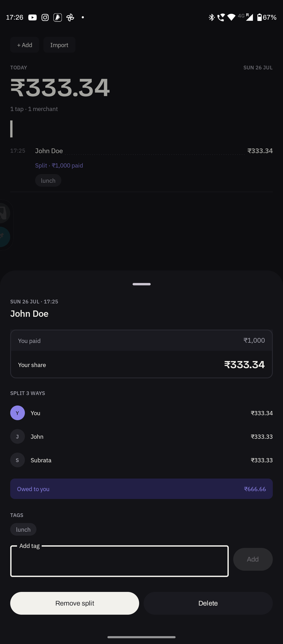The width and height of the screenshot is (283, 644).
Task: Tap the lunch tag chip under TAGS
Action: pyautogui.click(x=23, y=529)
